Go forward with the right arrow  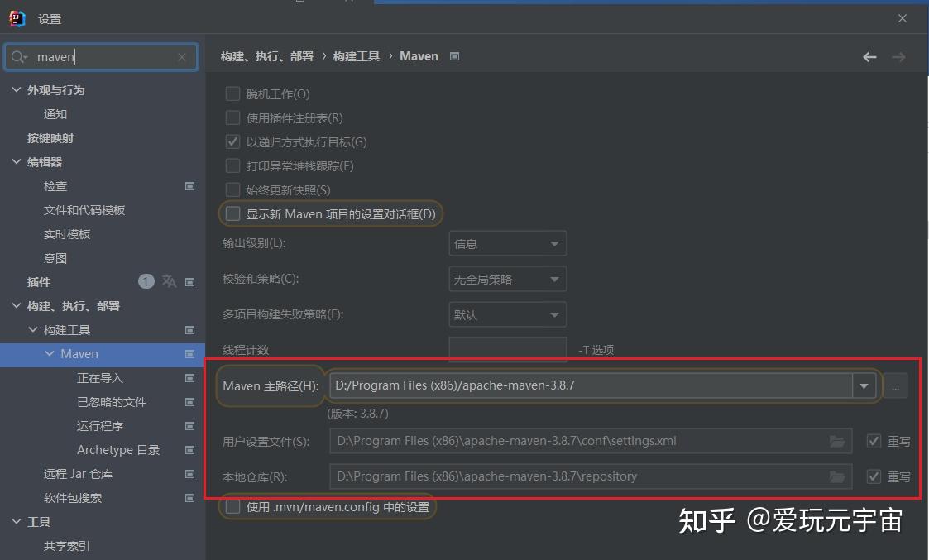(x=898, y=57)
